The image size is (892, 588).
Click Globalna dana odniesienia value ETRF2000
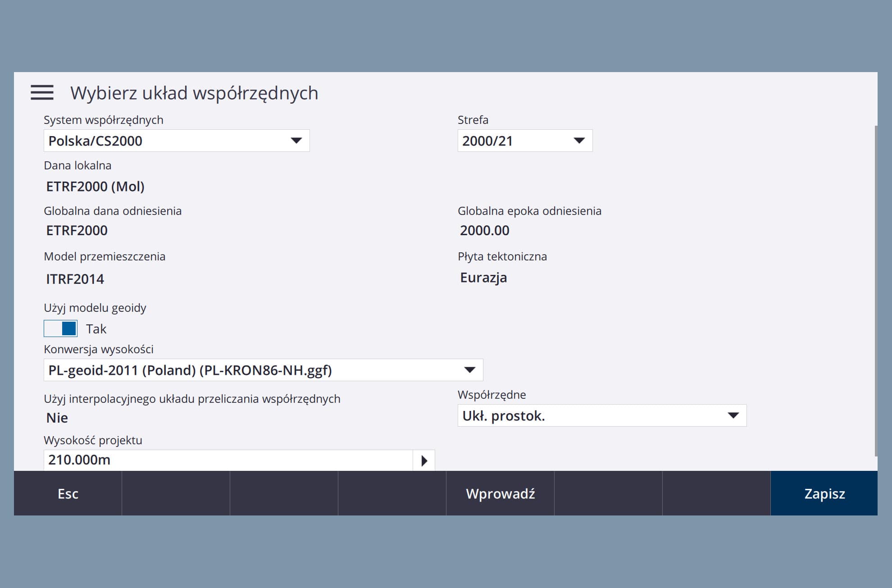(x=77, y=231)
